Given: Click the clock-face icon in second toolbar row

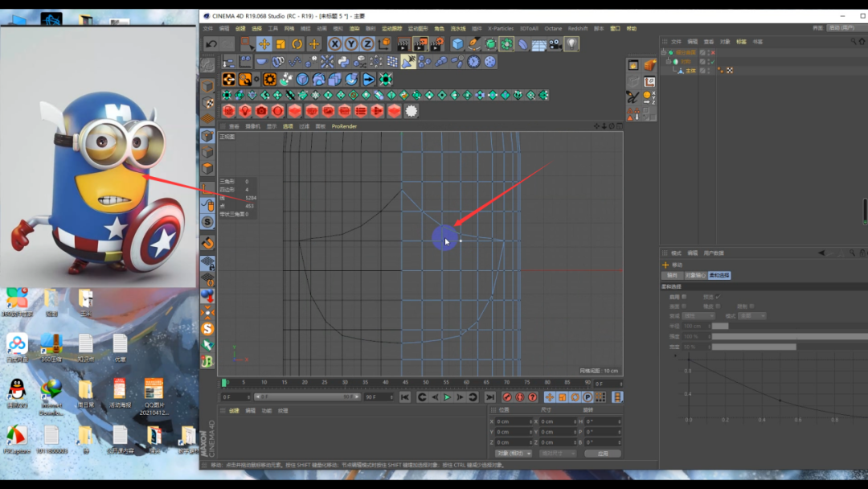Looking at the screenshot, I should coord(474,61).
